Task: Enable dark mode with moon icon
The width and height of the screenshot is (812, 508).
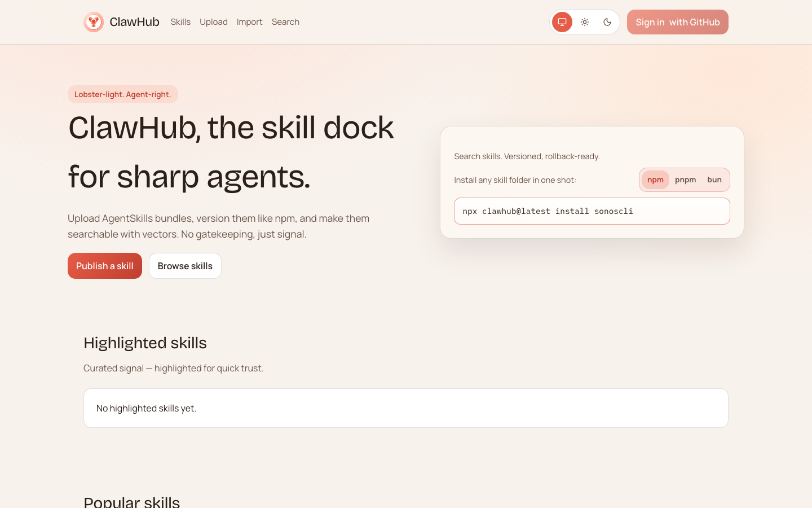Action: click(x=607, y=22)
